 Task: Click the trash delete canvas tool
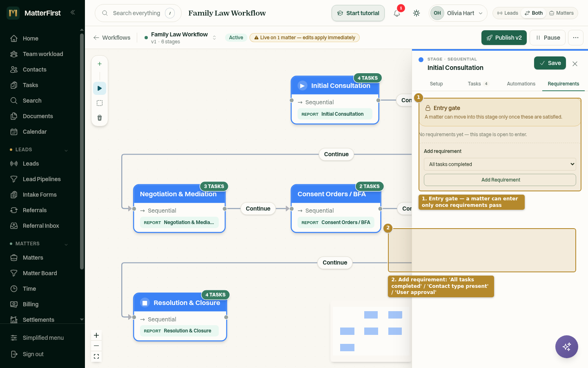[x=100, y=118]
